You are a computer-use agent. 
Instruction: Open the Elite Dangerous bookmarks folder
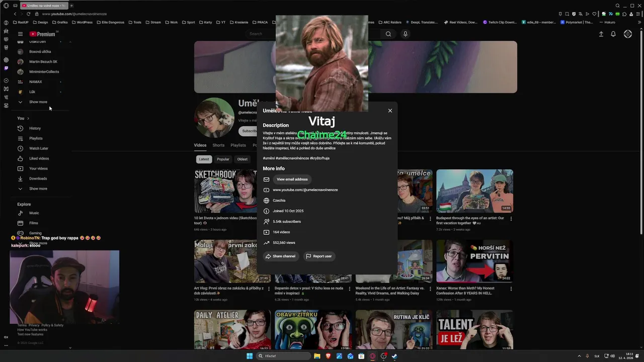111,22
